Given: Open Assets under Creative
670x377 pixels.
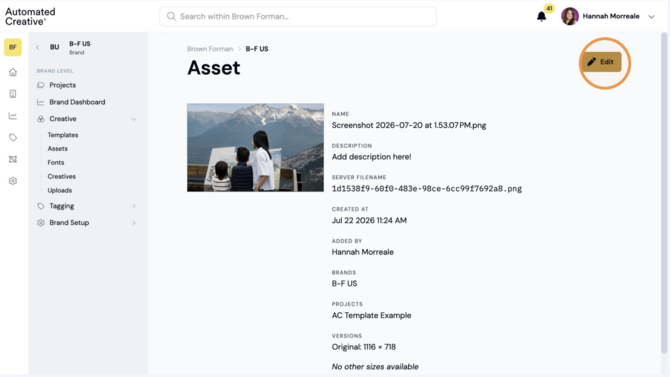Looking at the screenshot, I should (x=58, y=149).
